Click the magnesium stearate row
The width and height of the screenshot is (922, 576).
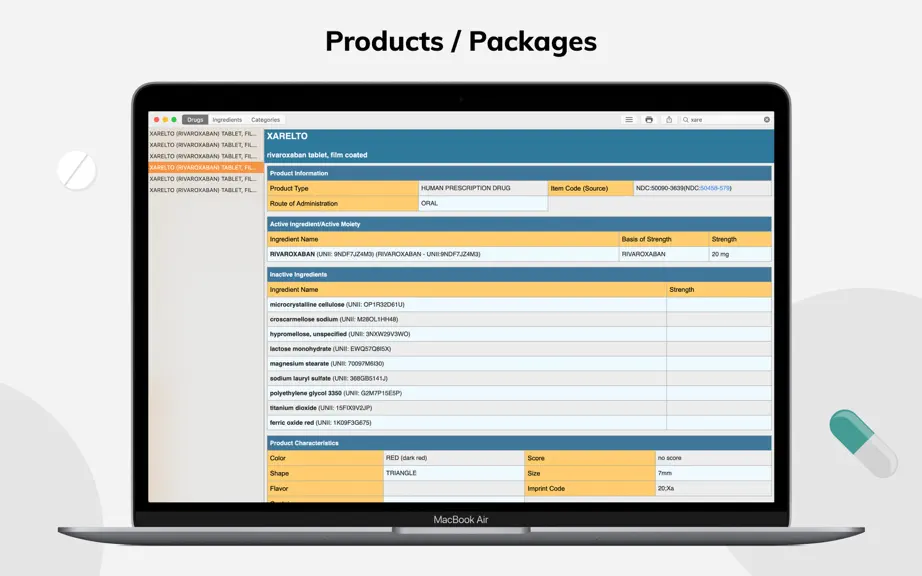tap(519, 363)
